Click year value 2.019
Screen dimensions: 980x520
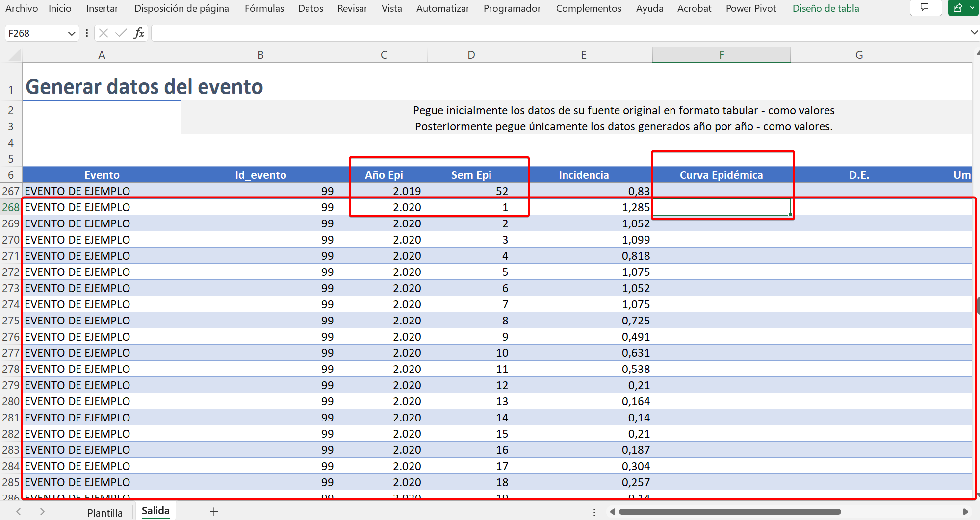click(407, 191)
